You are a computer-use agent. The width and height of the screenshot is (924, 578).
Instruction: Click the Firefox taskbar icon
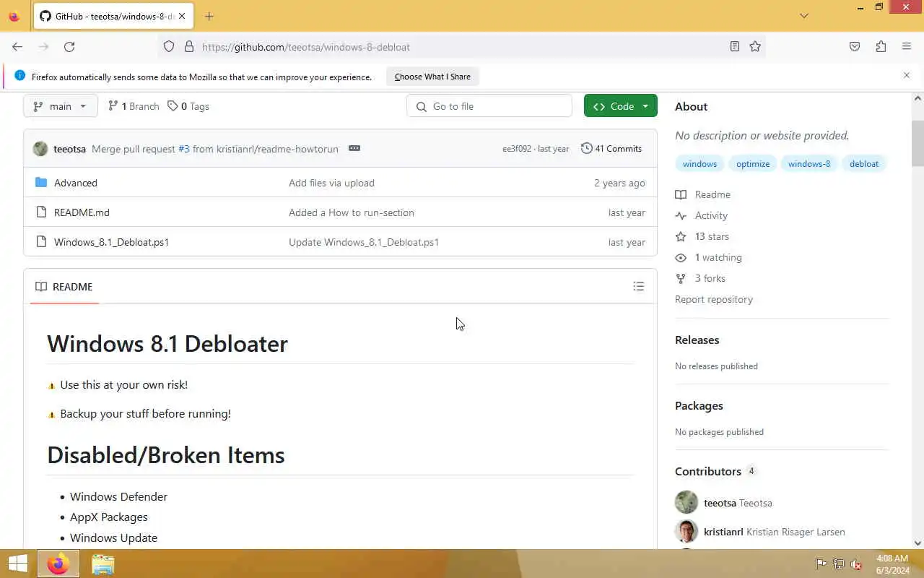58,564
